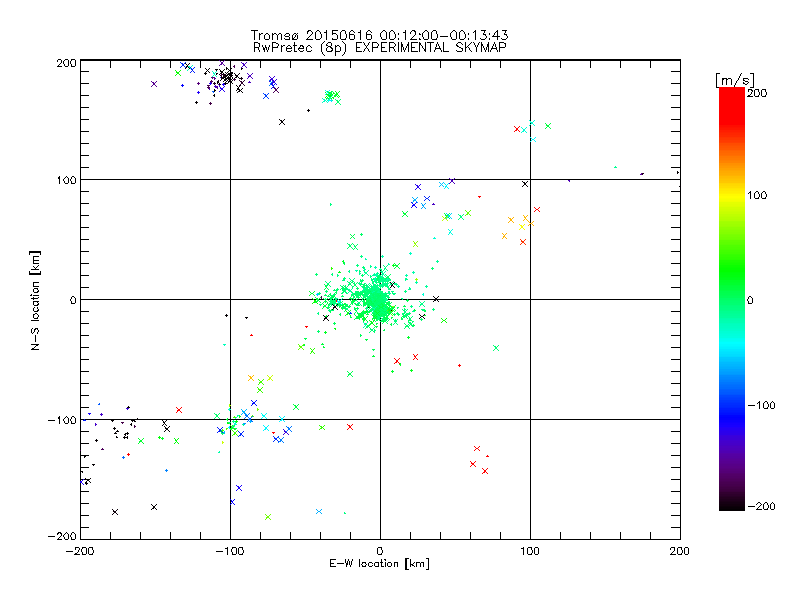The image size is (800, 600).
Task: Click the '-200' tick on the N-S axis
Action: coord(62,536)
